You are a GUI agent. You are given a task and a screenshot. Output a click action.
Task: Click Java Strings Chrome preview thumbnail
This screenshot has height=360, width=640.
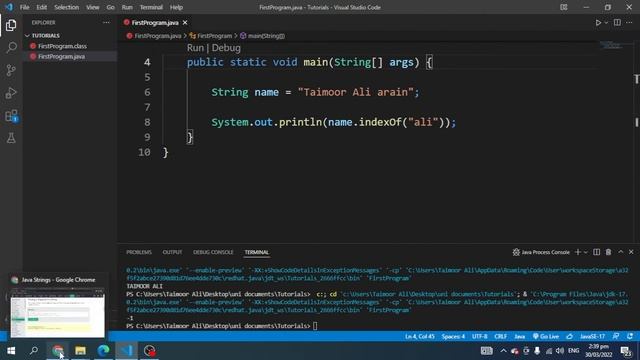(x=58, y=313)
